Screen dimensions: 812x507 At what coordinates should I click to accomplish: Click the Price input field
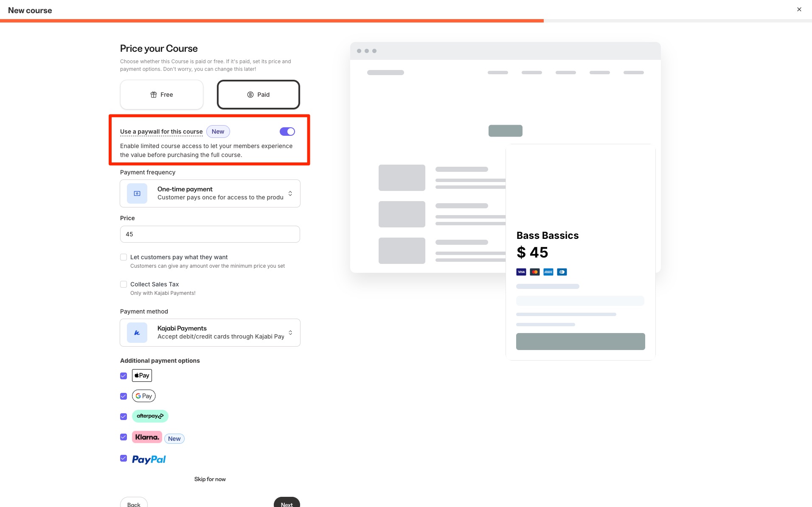tap(210, 234)
